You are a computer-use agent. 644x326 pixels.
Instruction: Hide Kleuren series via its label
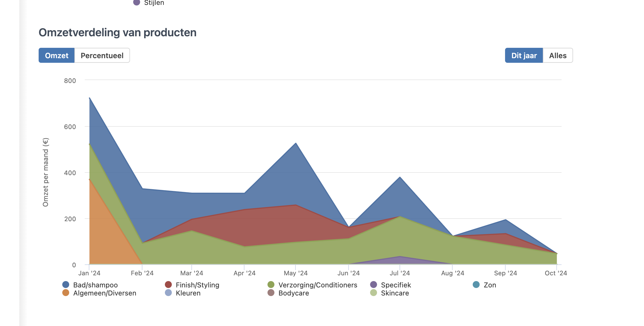(188, 293)
